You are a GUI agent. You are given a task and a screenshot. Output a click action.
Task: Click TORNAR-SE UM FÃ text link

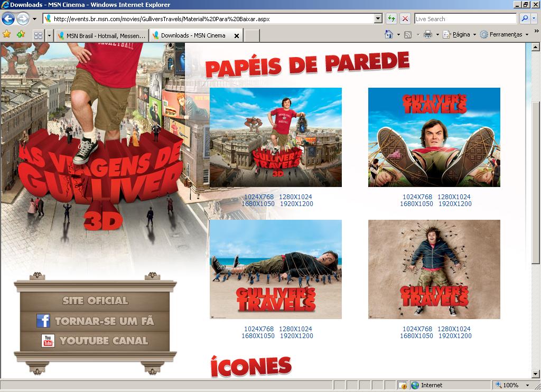pos(105,321)
